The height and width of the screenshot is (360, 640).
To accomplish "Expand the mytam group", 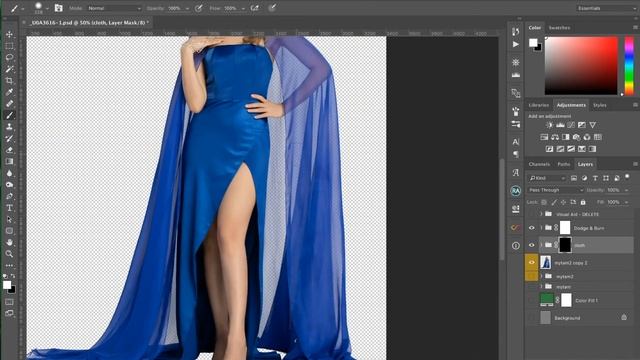I will 541,287.
